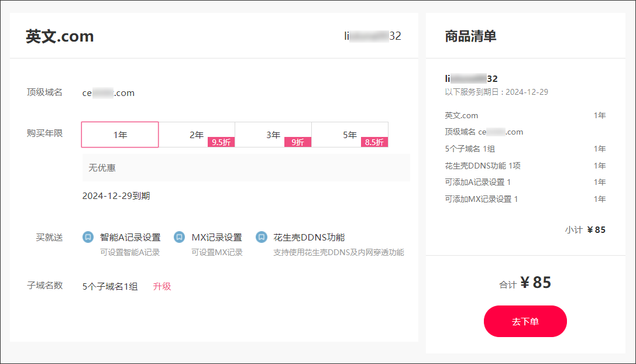This screenshot has width=636, height=364.
Task: Click the 智能A记录设置 gift icon
Action: click(x=88, y=237)
